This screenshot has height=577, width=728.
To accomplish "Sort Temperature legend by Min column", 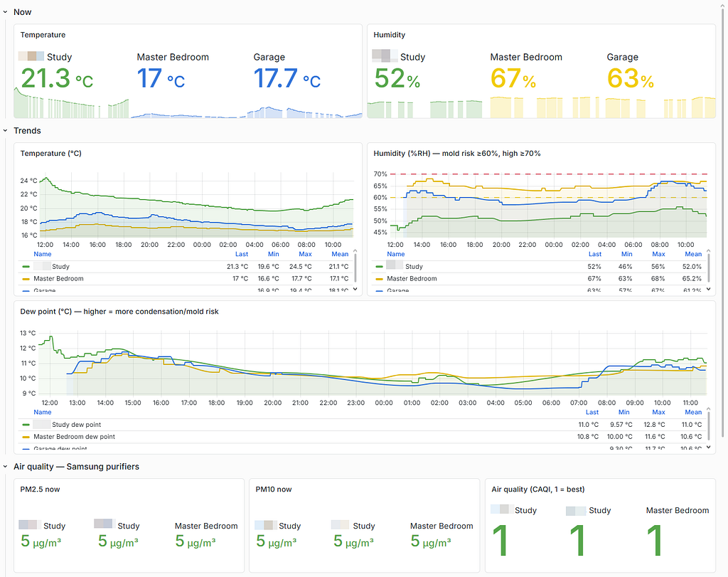I will [x=274, y=254].
